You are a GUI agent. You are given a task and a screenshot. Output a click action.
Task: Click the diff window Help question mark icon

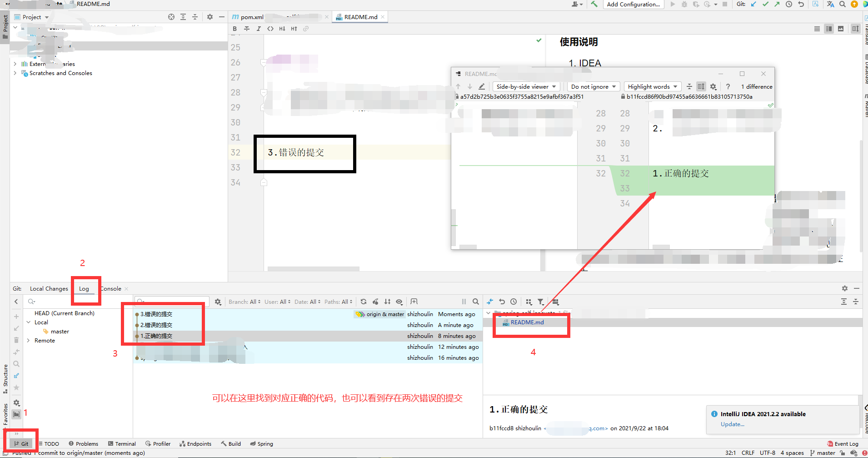tap(728, 86)
